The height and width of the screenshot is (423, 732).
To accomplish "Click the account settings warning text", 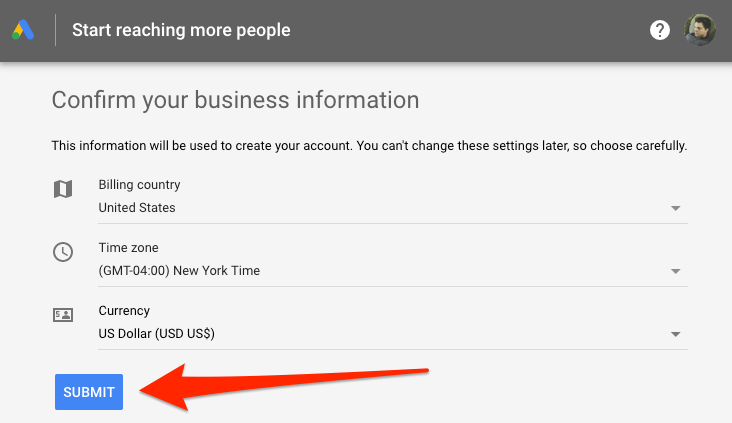I will [x=369, y=146].
